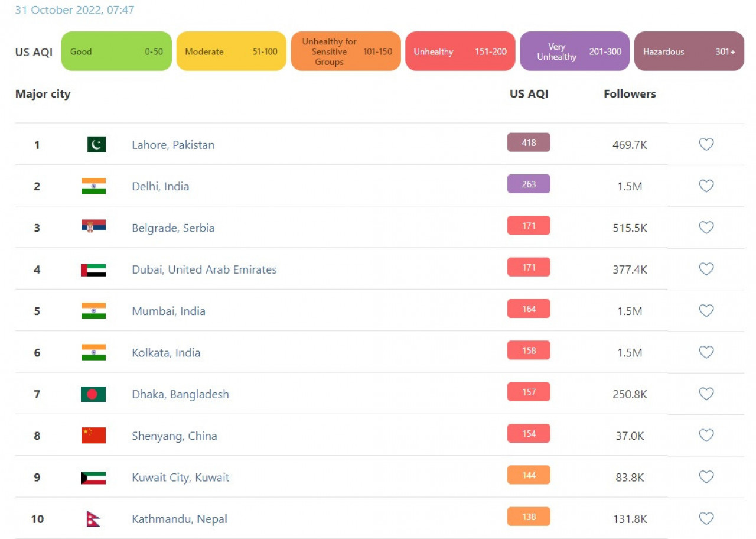Click the Nepal flag icon
This screenshot has height=539, width=756.
[x=93, y=519]
